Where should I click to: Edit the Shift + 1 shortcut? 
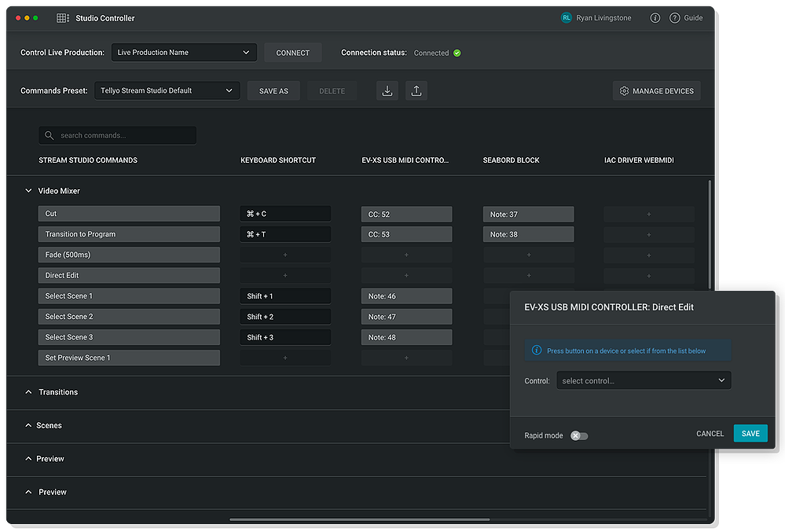[x=285, y=295]
